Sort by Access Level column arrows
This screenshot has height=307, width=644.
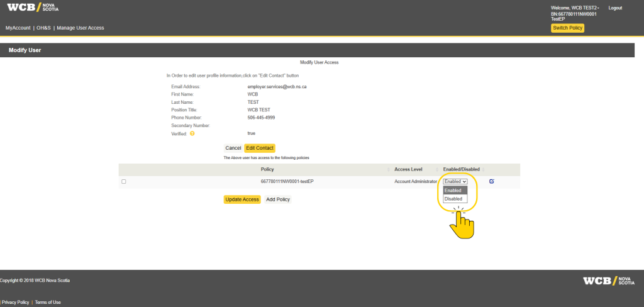[x=436, y=170]
